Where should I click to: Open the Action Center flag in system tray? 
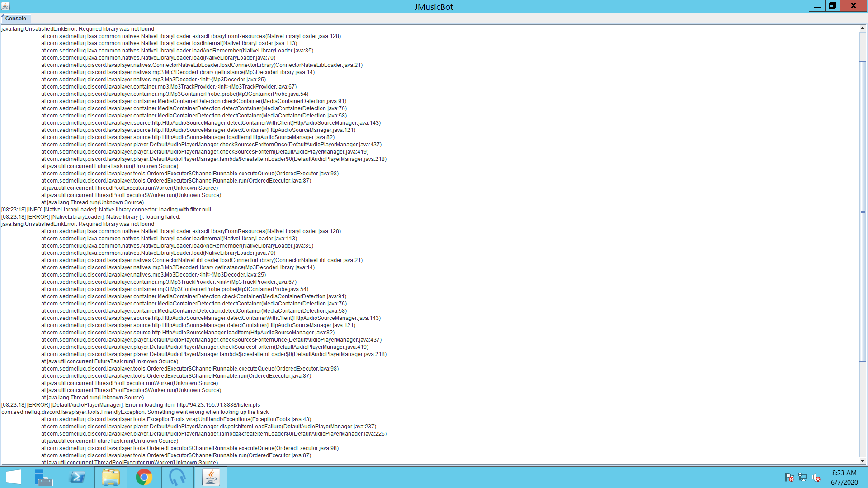(x=790, y=477)
